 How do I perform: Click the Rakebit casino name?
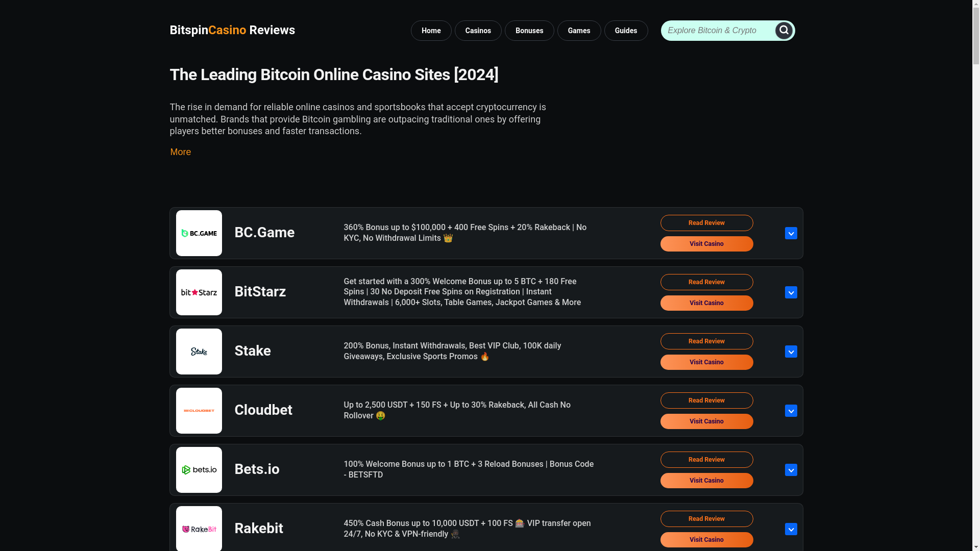pyautogui.click(x=259, y=529)
